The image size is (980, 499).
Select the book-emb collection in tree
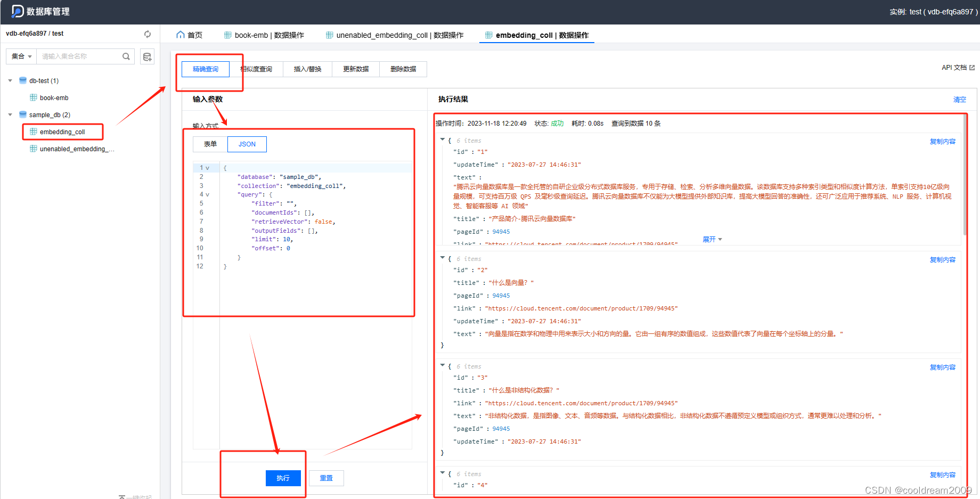(54, 98)
